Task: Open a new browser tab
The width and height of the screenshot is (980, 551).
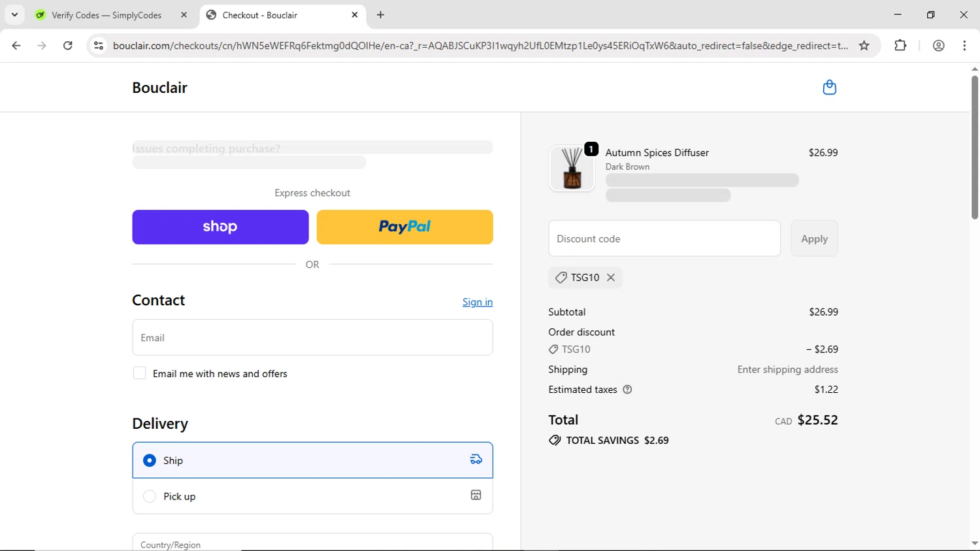Action: (380, 15)
